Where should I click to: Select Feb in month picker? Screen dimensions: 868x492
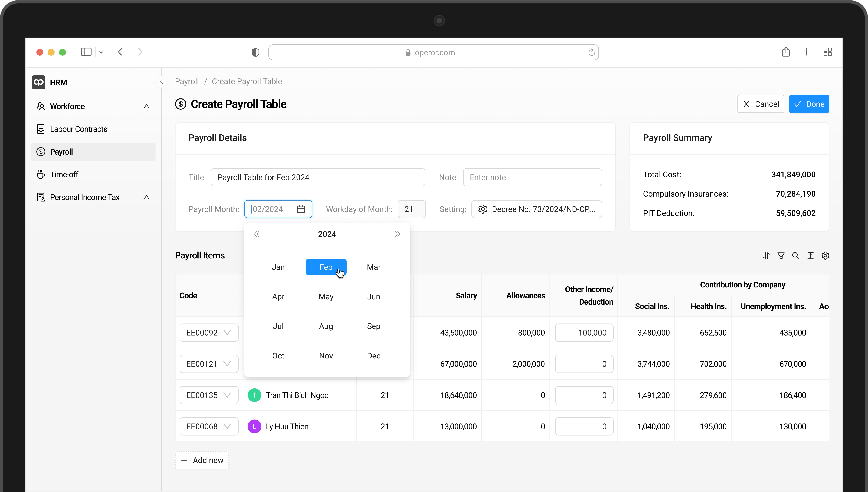(x=326, y=267)
